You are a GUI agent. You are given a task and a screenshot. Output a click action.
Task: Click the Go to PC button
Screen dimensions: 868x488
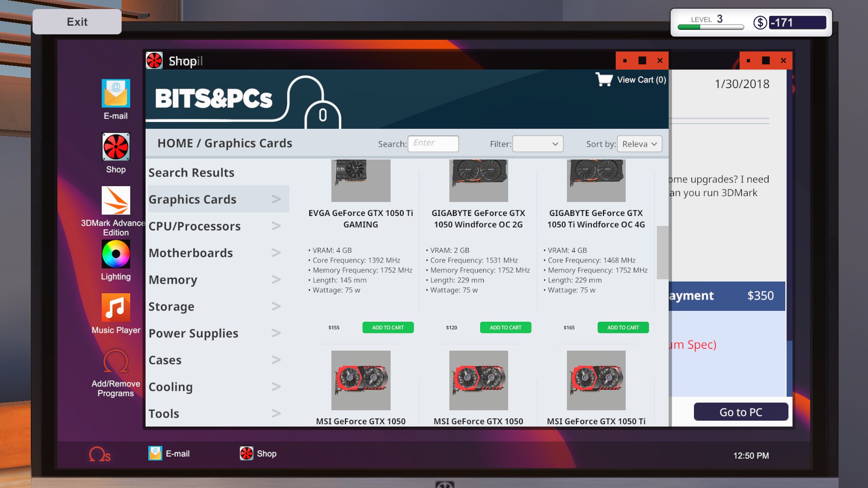741,412
